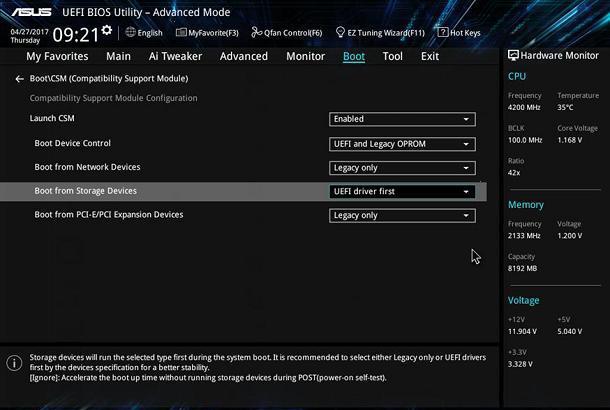The image size is (610, 410).
Task: Select the Boot tab
Action: click(x=354, y=56)
